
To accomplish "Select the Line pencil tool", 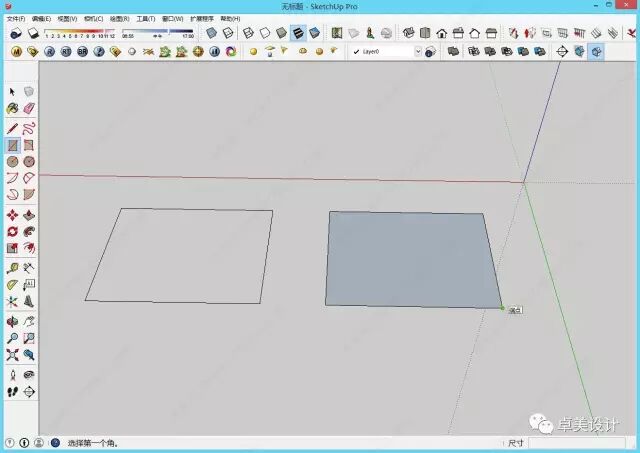I will tap(12, 129).
